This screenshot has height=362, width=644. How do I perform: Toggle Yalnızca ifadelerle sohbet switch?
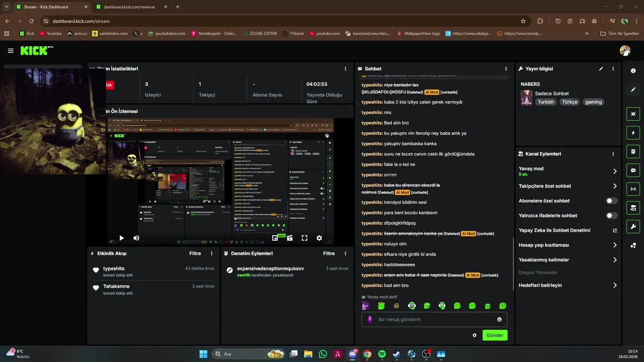pos(611,216)
